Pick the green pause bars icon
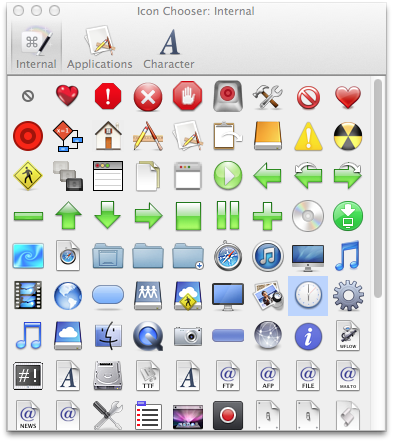 228,215
